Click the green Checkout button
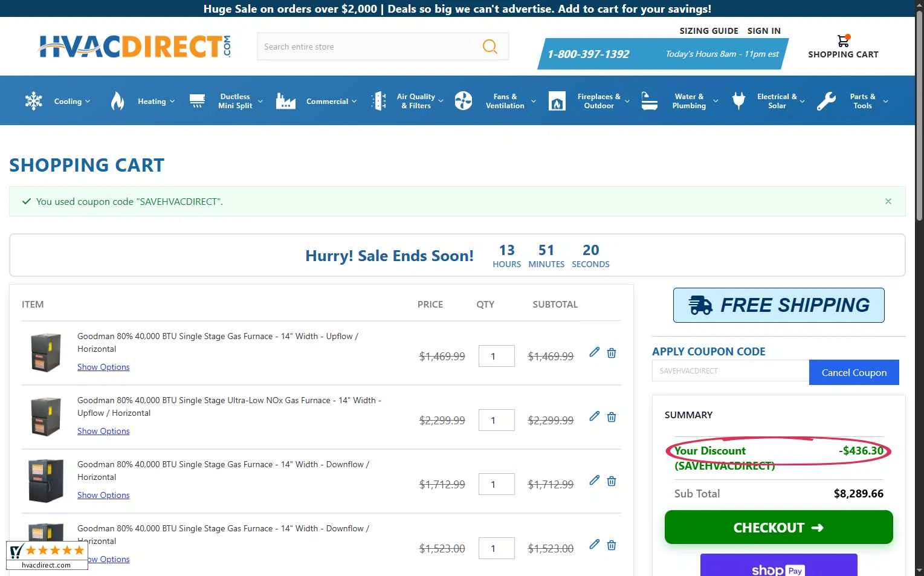The width and height of the screenshot is (924, 576). [x=778, y=527]
